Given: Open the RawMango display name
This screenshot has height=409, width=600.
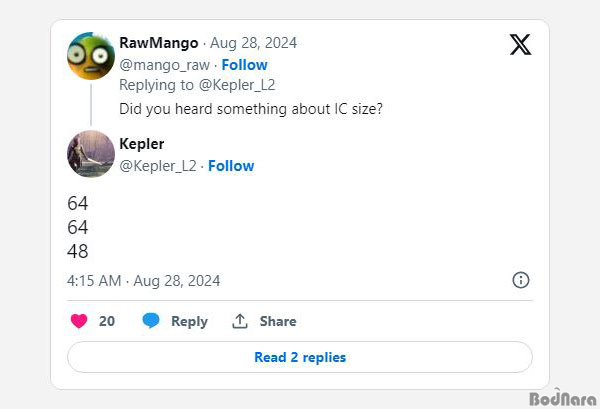Looking at the screenshot, I should pyautogui.click(x=159, y=42).
